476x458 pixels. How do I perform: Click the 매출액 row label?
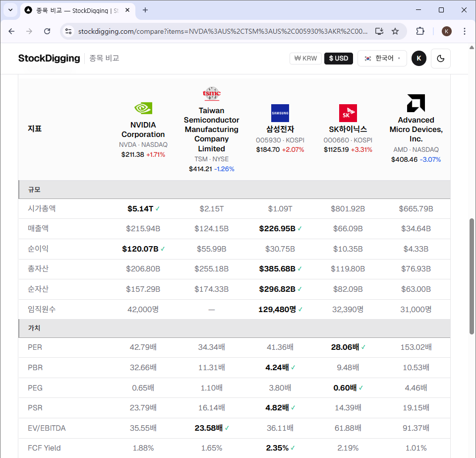[38, 229]
